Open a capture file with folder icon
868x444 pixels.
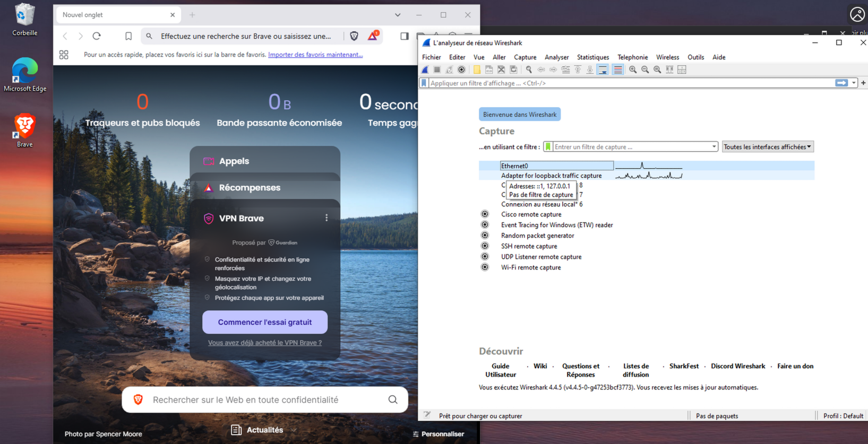pos(477,69)
